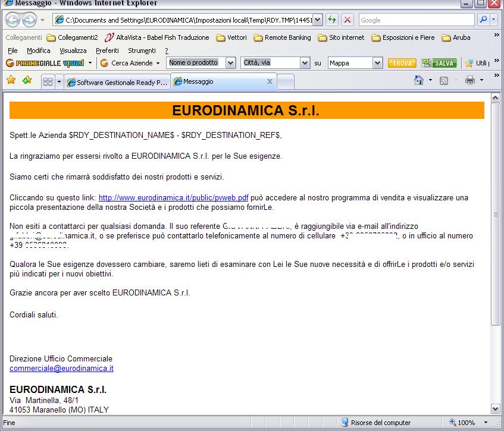Click the 'Cordiali saluti.' text
Image resolution: width=504 pixels, height=431 pixels.
34,314
